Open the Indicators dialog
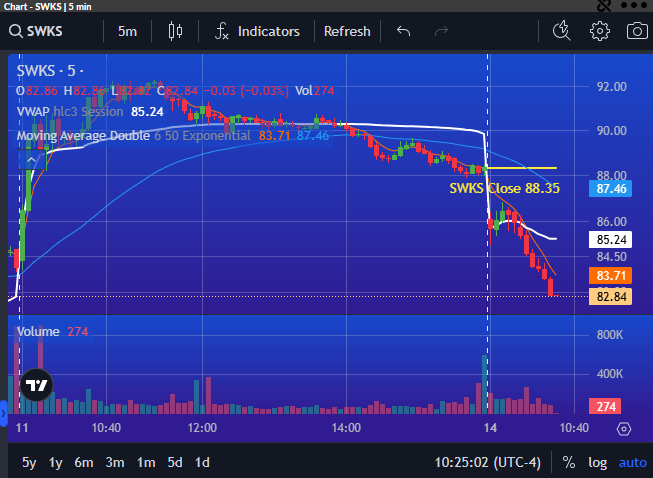The image size is (653, 478). tap(257, 31)
